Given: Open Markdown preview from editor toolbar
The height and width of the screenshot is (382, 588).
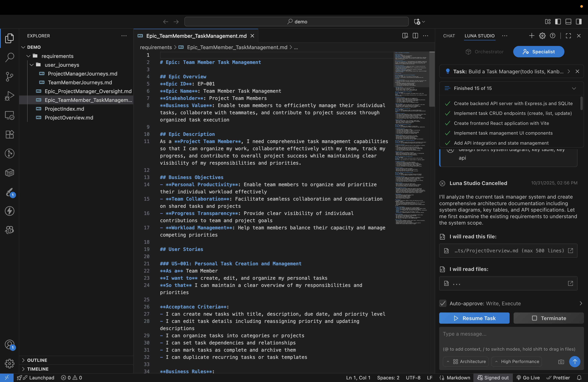Looking at the screenshot, I should (405, 36).
